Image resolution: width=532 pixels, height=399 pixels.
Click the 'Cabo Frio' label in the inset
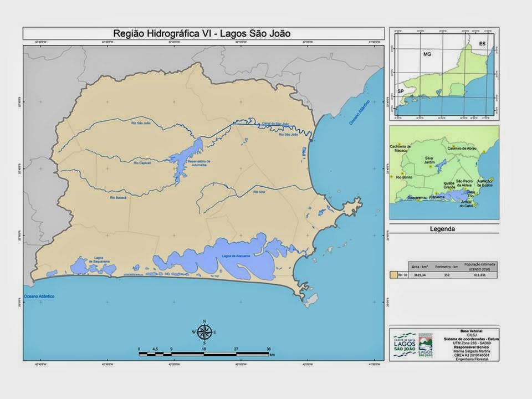click(x=470, y=194)
